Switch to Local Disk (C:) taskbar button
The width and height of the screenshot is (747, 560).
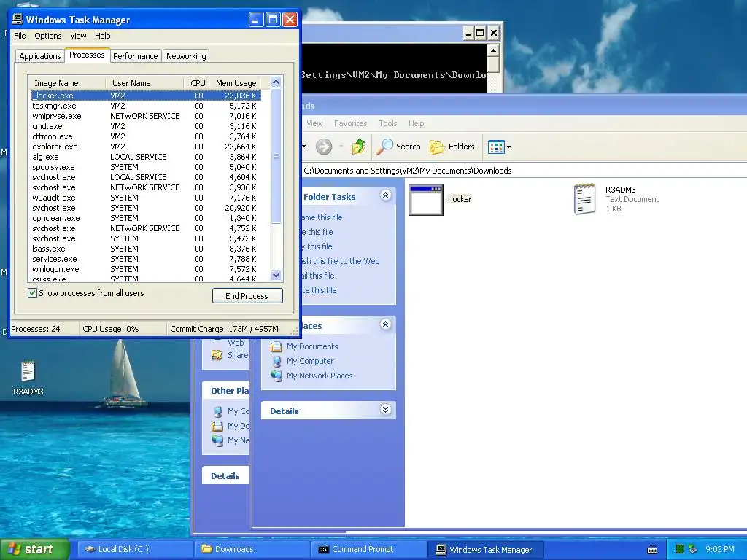[x=135, y=549]
